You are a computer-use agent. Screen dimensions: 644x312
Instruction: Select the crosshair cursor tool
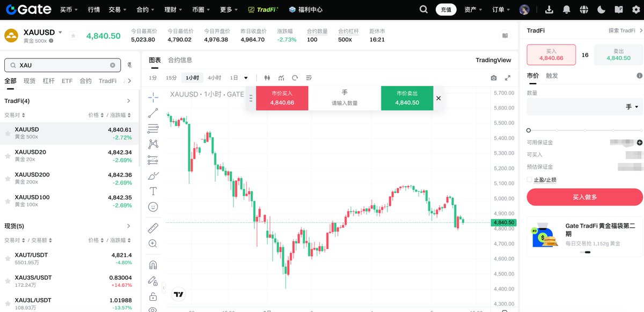point(153,97)
